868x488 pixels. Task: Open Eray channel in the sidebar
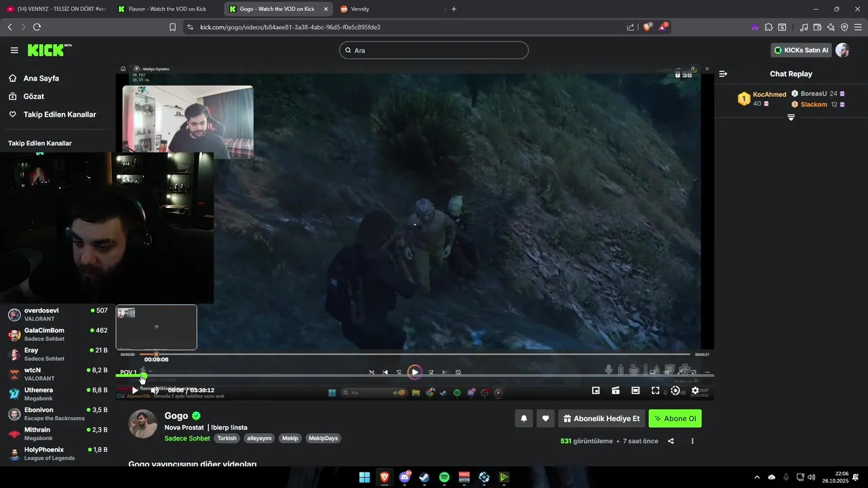click(x=58, y=354)
